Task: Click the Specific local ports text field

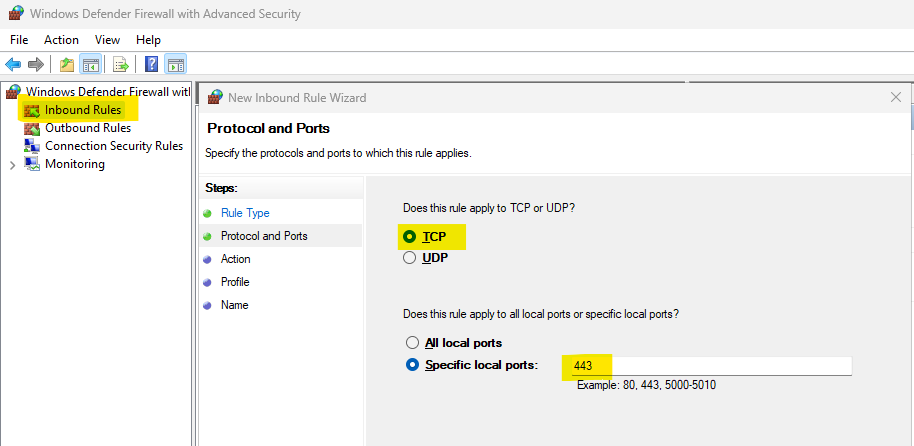Action: tap(710, 366)
